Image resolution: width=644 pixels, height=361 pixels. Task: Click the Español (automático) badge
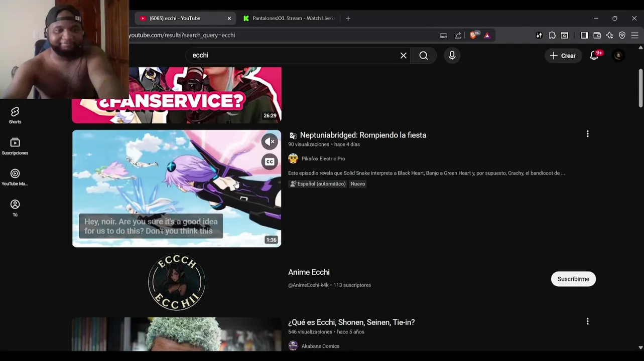pyautogui.click(x=318, y=184)
